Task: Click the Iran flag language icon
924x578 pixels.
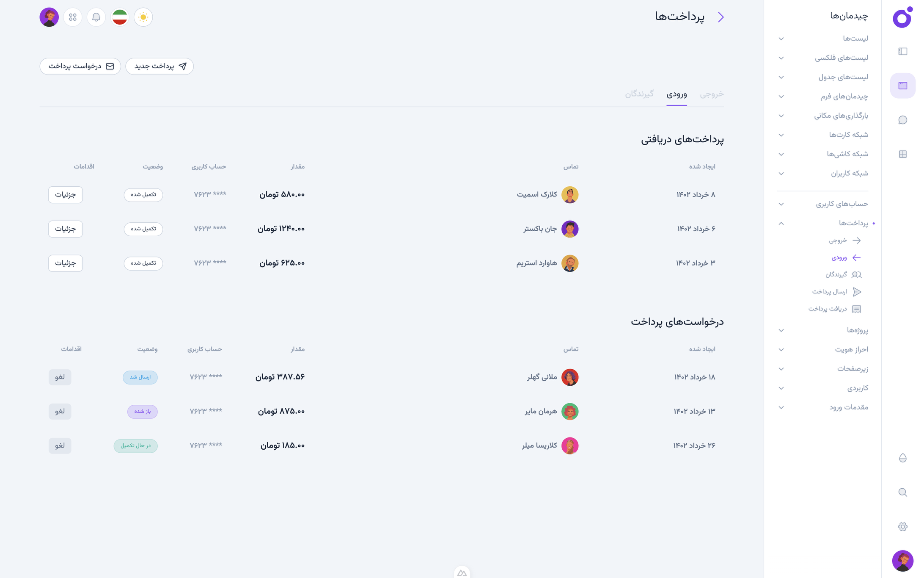Action: pyautogui.click(x=120, y=17)
